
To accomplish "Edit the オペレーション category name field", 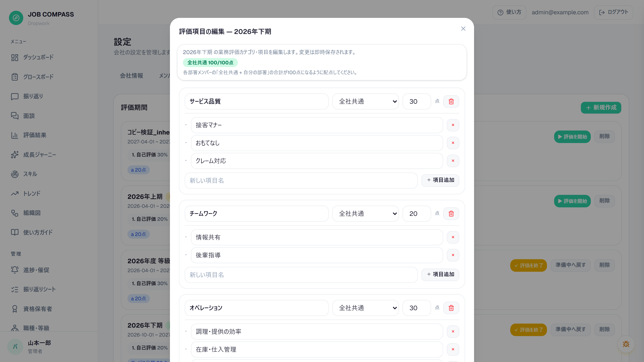I will click(x=256, y=308).
